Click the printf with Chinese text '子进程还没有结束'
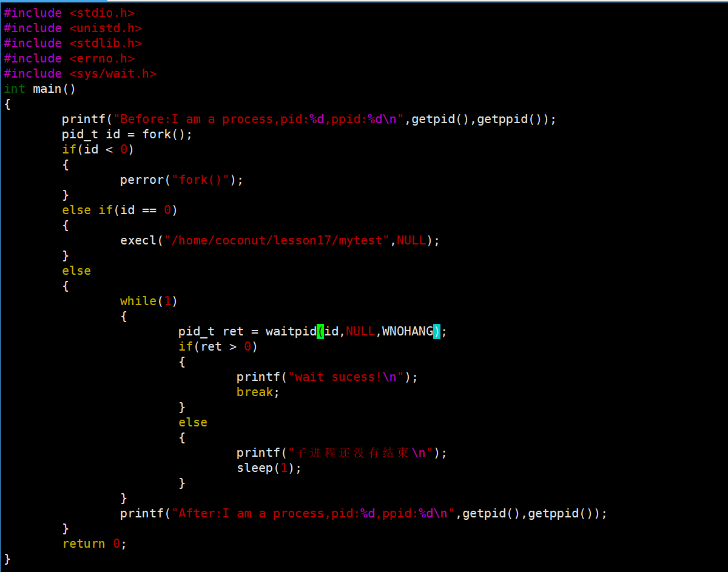Viewport: 728px width, 572px height. click(342, 453)
